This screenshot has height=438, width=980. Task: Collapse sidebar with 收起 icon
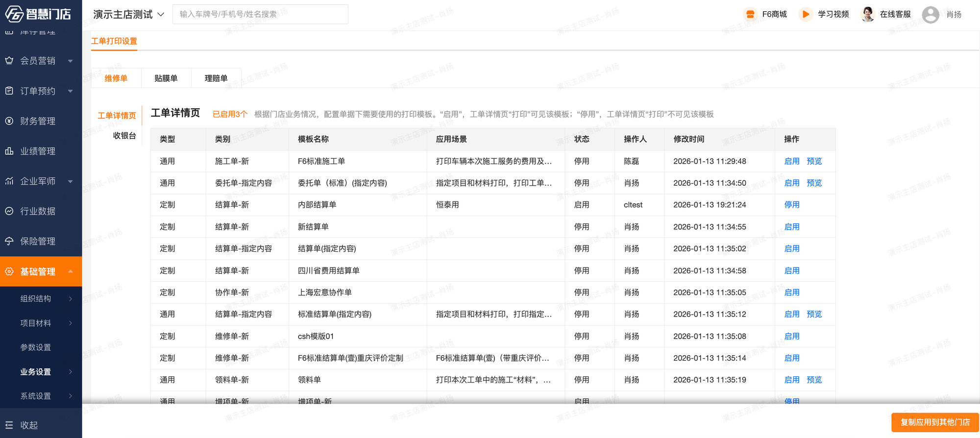pyautogui.click(x=9, y=425)
